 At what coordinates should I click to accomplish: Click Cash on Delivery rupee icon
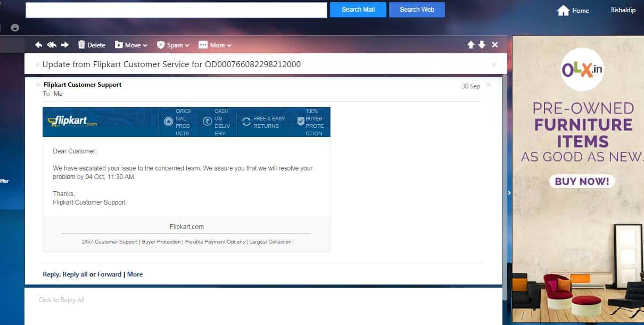coord(208,122)
